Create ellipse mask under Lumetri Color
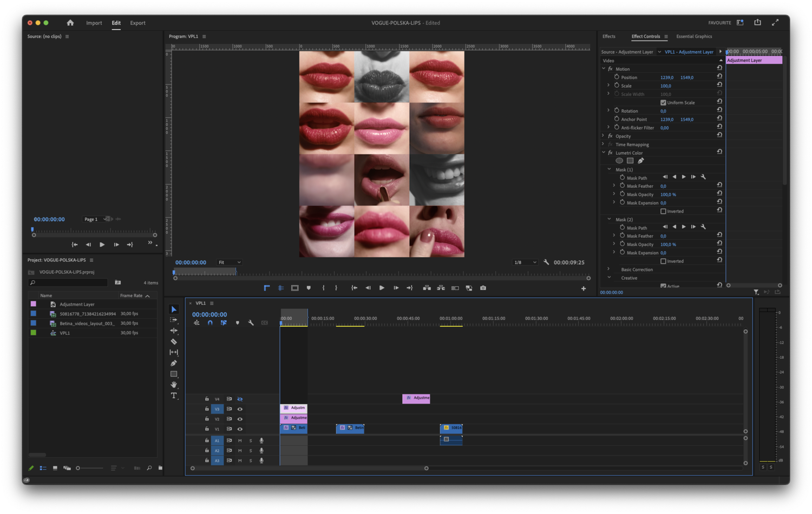 [x=619, y=161]
